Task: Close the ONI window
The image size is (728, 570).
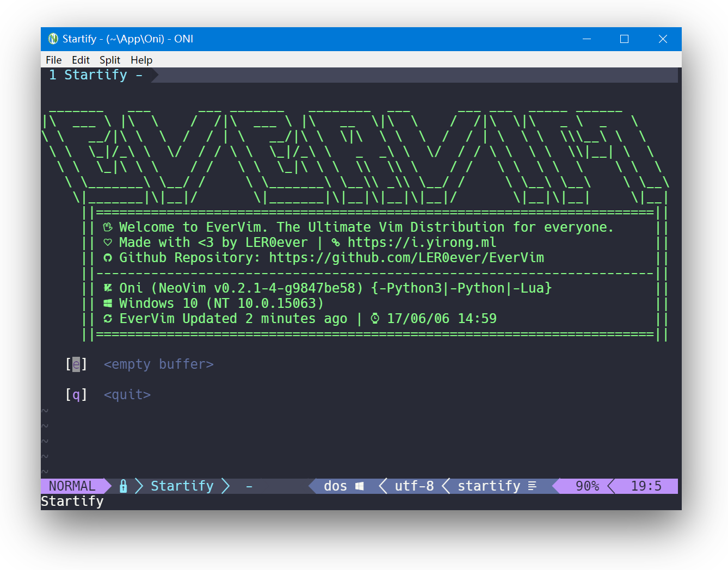Action: [663, 39]
